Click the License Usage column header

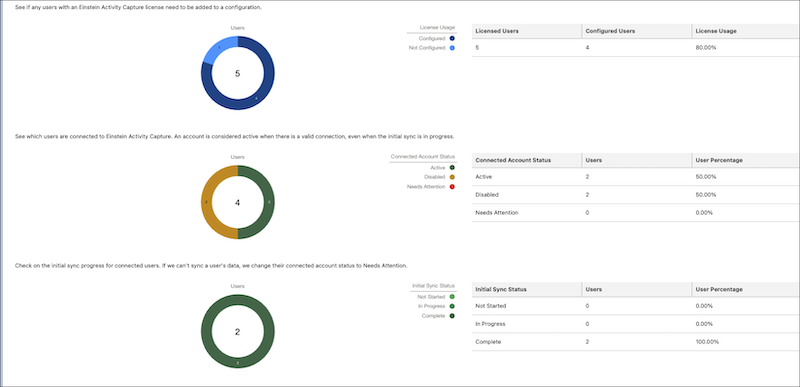[746, 31]
